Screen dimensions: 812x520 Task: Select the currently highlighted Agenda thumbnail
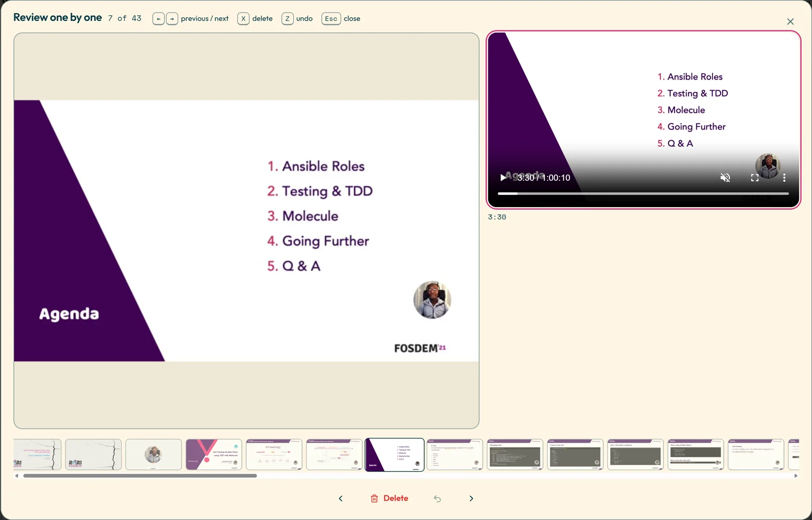pos(394,454)
